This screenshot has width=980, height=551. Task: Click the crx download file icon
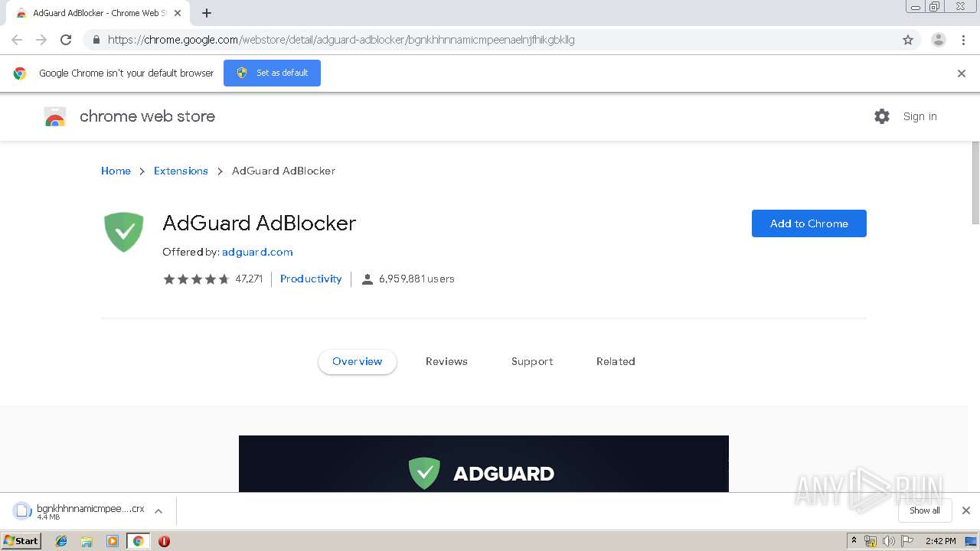coord(22,511)
